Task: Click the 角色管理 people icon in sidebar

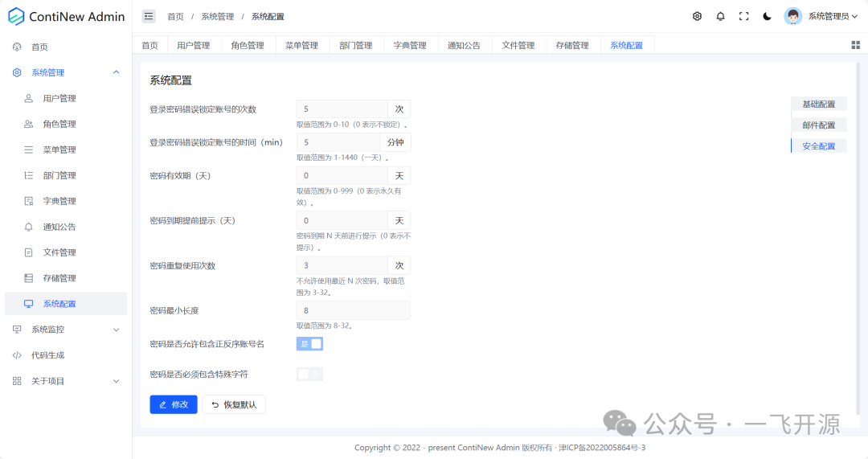Action: [x=29, y=124]
